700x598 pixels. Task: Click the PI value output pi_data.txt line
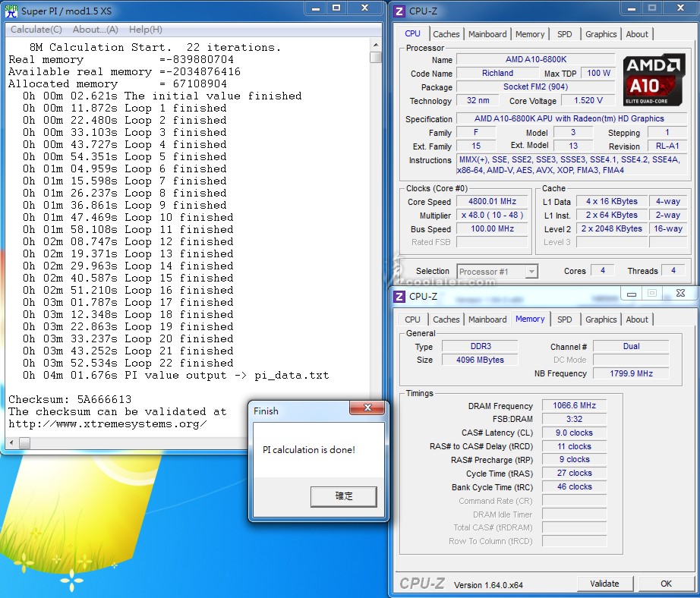coord(176,376)
